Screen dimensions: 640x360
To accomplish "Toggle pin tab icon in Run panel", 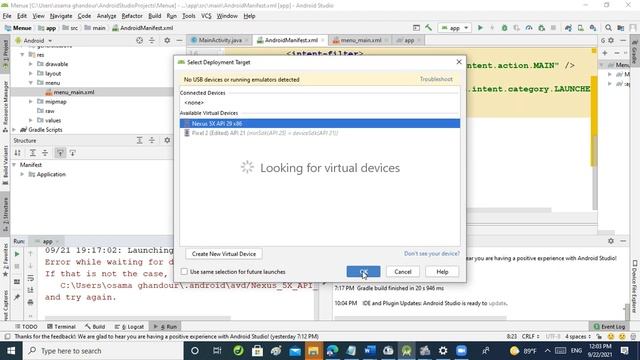I will point(17,298).
